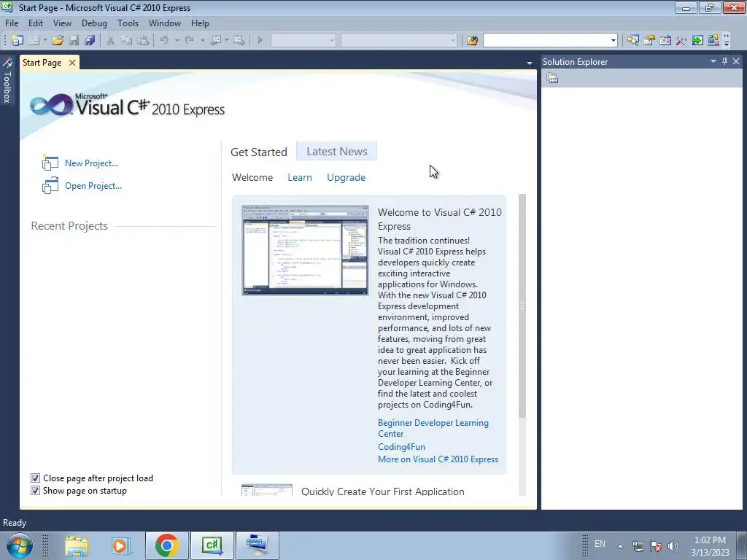Click the Start Page green arrow icon
The height and width of the screenshot is (560, 747).
(x=697, y=41)
